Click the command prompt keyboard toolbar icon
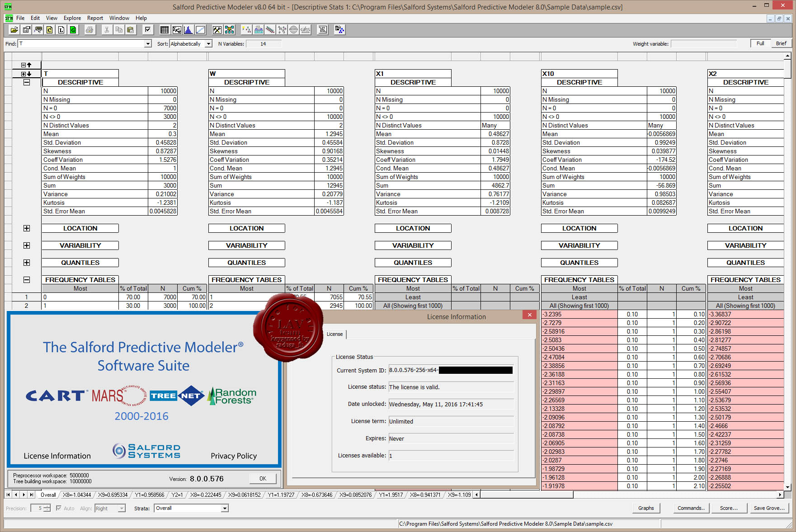This screenshot has width=796, height=532. point(38,30)
